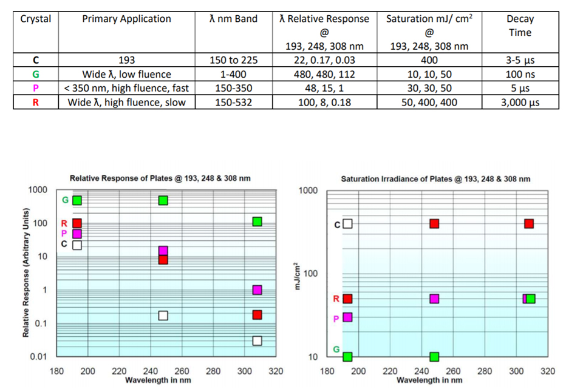The width and height of the screenshot is (583, 392).
Task: Click the '1-400' band cell
Action: click(233, 74)
